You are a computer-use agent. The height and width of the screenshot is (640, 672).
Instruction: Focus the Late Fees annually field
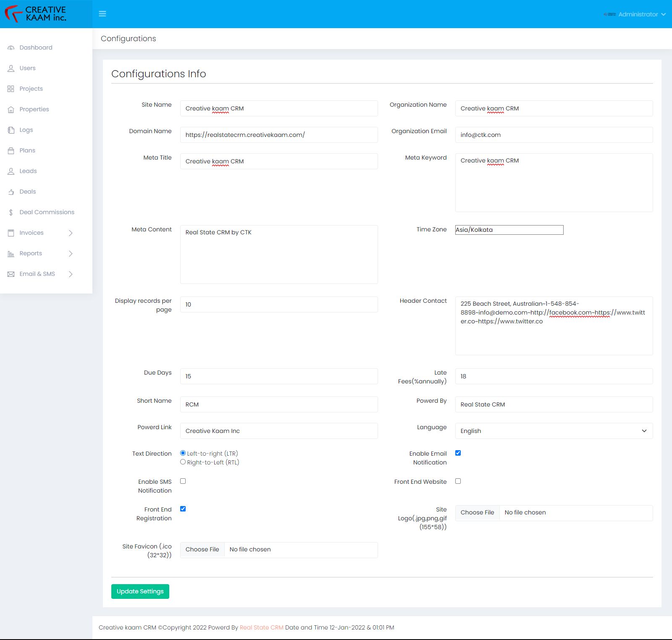pyautogui.click(x=554, y=376)
